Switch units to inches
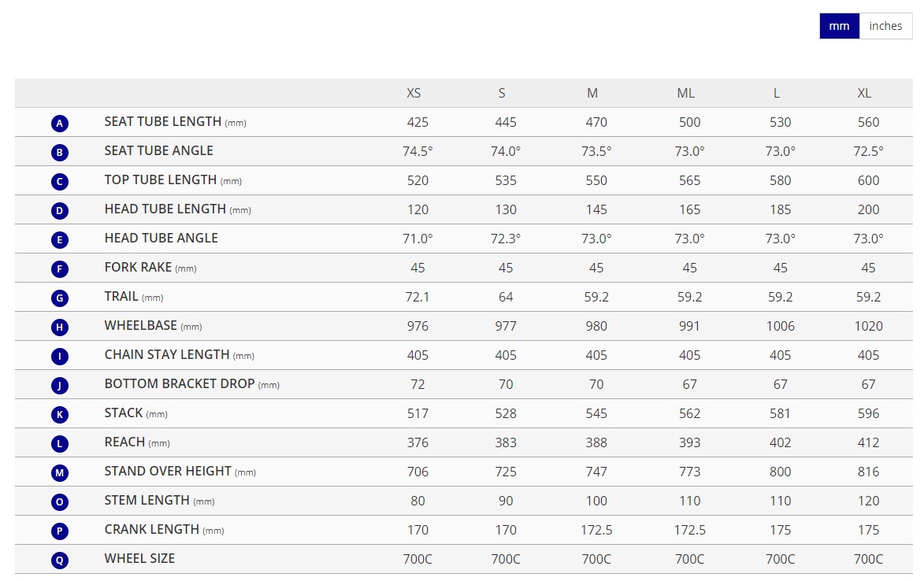This screenshot has height=581, width=924. [885, 26]
